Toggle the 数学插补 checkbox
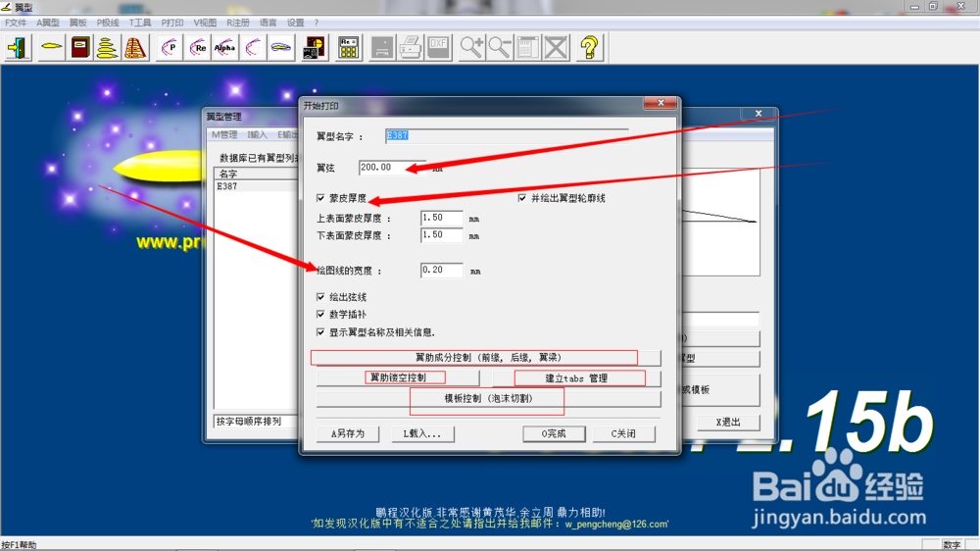 (x=320, y=315)
